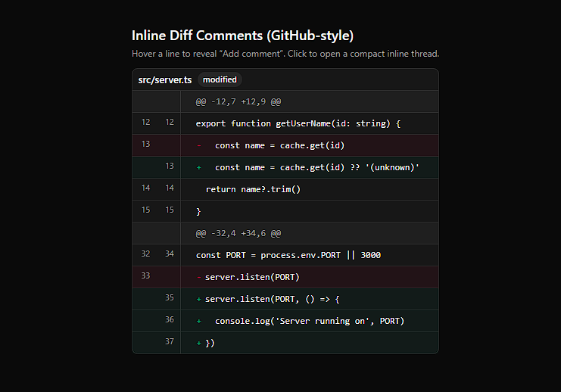The height and width of the screenshot is (392, 561).
Task: Click the console.log('Server running on', PORT) line
Action: (x=285, y=321)
